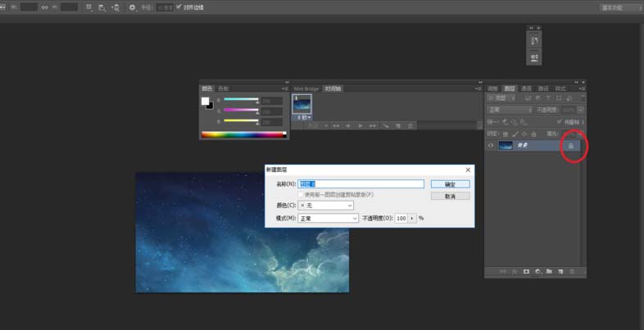Image resolution: width=644 pixels, height=330 pixels.
Task: Click add layer style fx icon
Action: (515, 272)
